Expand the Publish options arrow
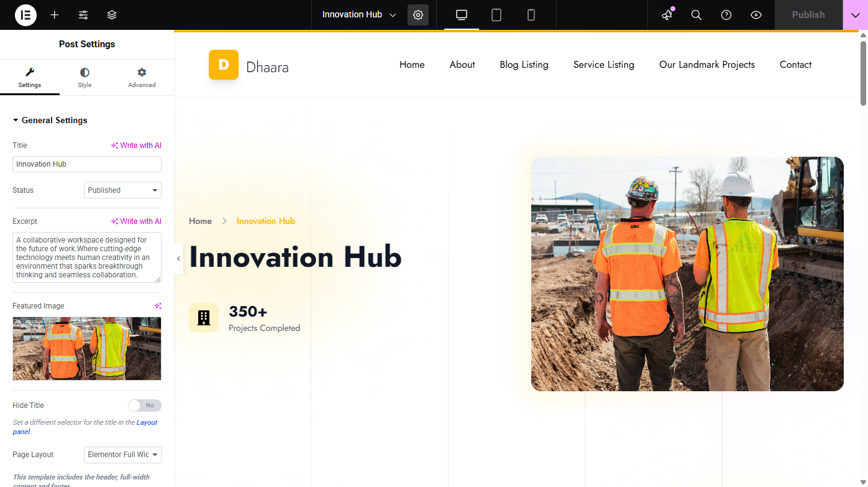Screen dimensions: 868x487 pyautogui.click(x=855, y=15)
